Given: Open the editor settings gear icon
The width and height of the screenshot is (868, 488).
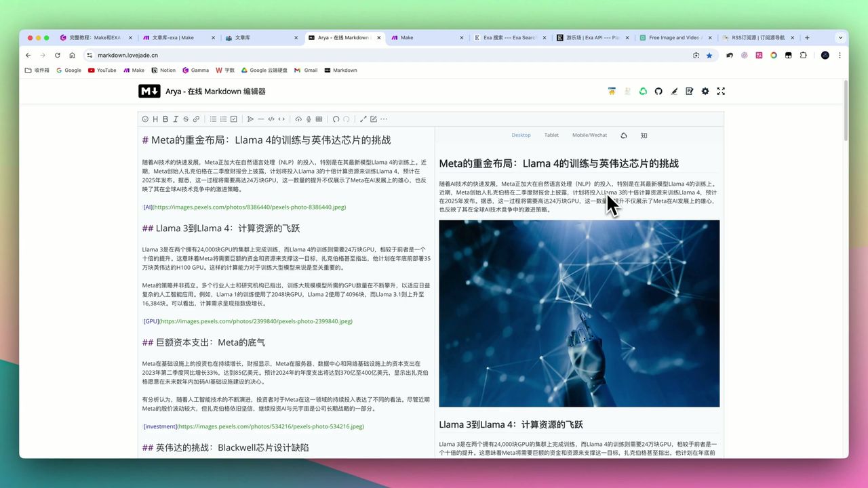Looking at the screenshot, I should [x=705, y=91].
